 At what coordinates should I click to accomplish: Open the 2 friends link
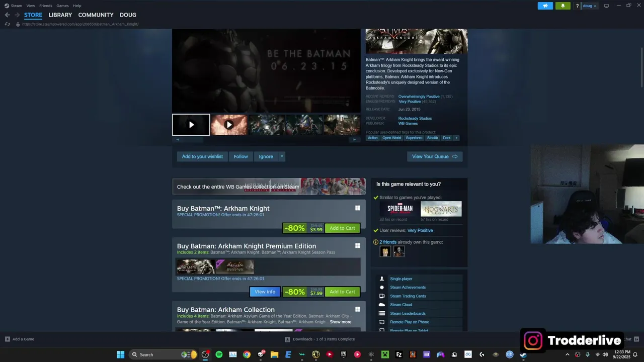click(388, 242)
